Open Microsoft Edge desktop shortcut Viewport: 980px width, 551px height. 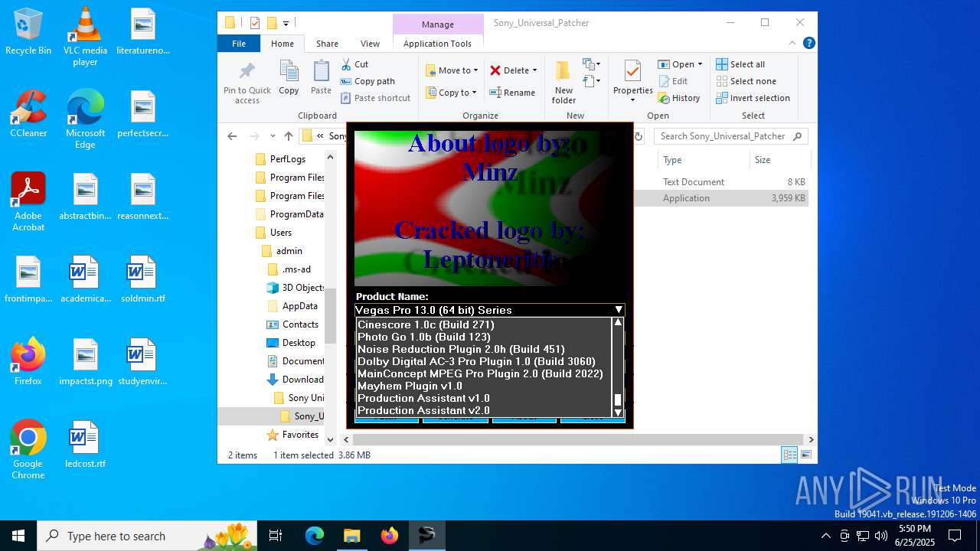85,119
